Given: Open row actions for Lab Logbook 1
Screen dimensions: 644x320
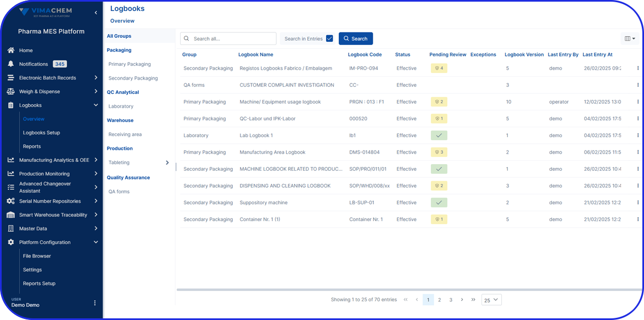Looking at the screenshot, I should pyautogui.click(x=637, y=136).
